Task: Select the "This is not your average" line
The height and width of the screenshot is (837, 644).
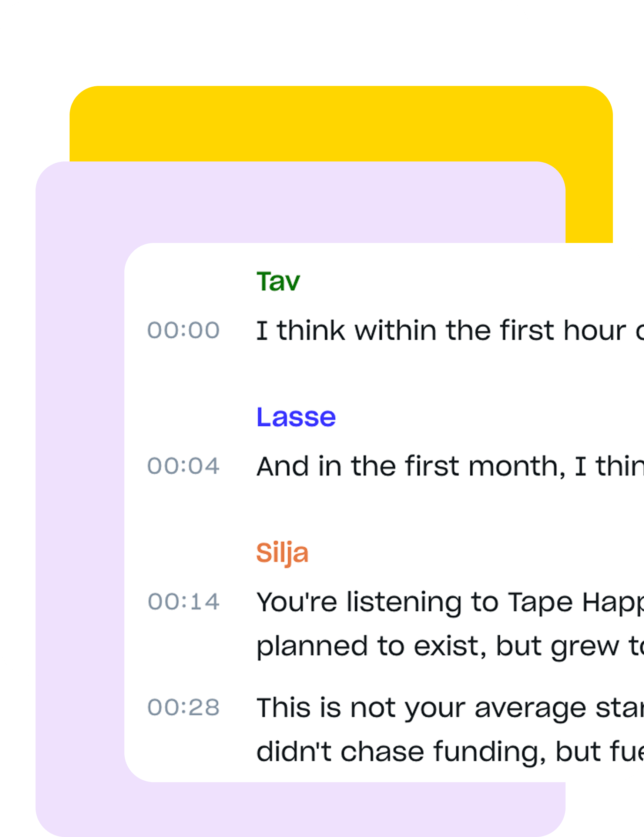Action: click(448, 707)
